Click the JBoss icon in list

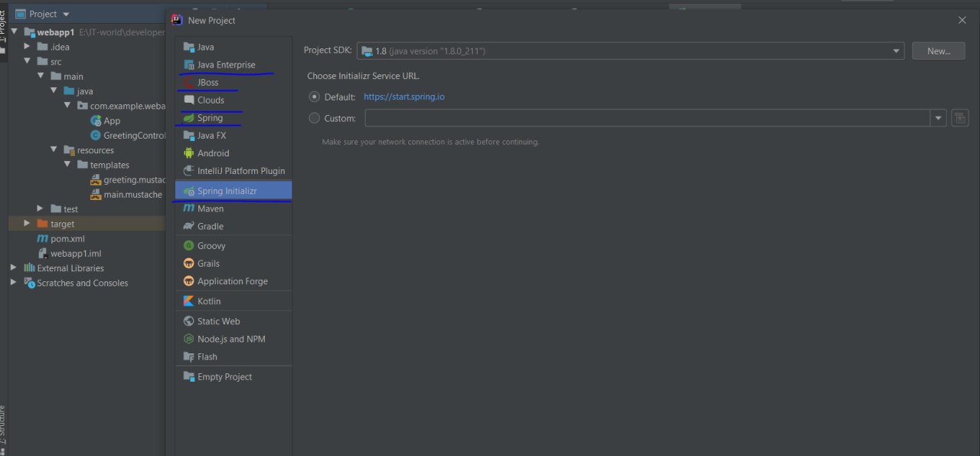pyautogui.click(x=188, y=82)
